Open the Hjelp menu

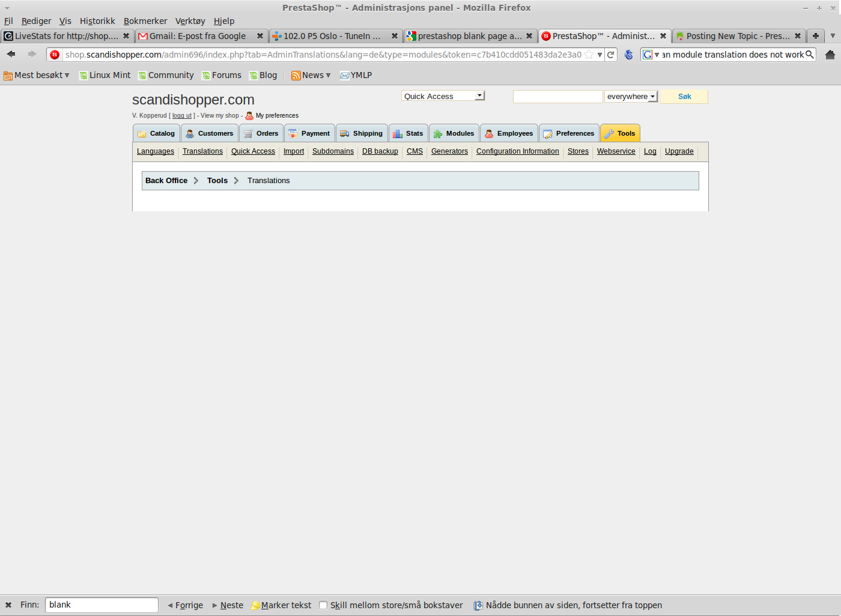pos(224,21)
